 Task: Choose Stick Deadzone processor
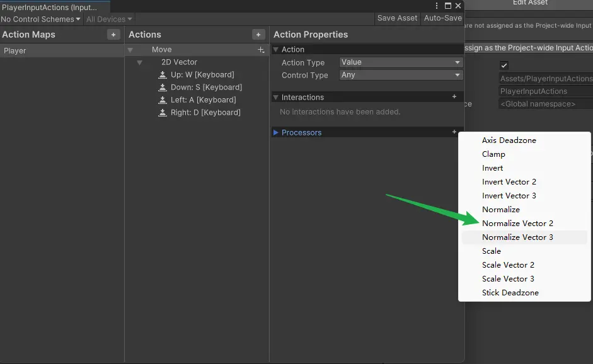[510, 293]
